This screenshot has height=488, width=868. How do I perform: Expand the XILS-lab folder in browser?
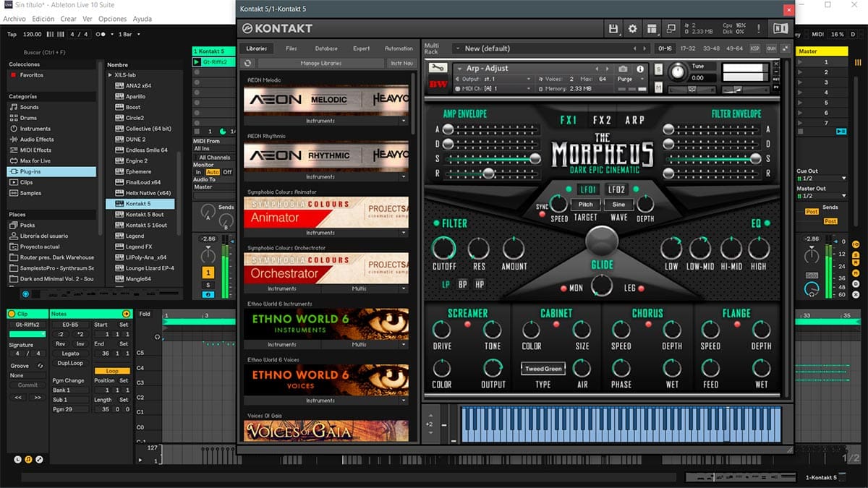(x=111, y=74)
